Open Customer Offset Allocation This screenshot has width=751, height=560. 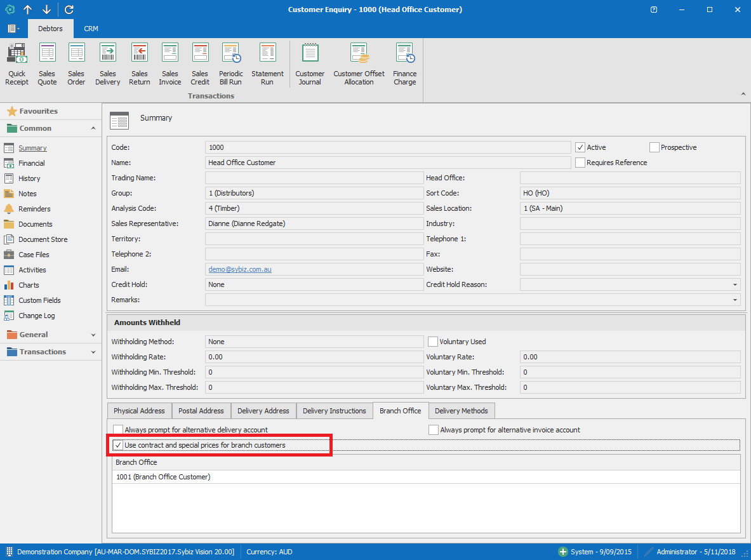359,65
